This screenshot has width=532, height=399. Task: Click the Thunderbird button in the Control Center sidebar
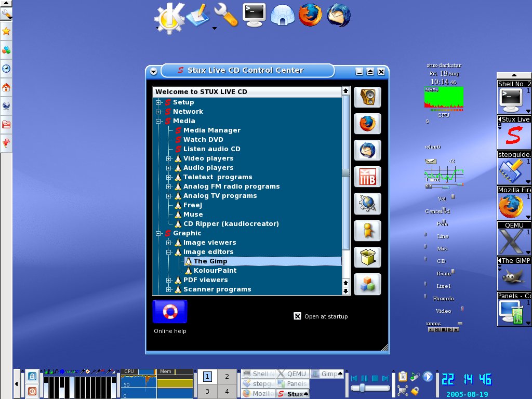coord(367,150)
